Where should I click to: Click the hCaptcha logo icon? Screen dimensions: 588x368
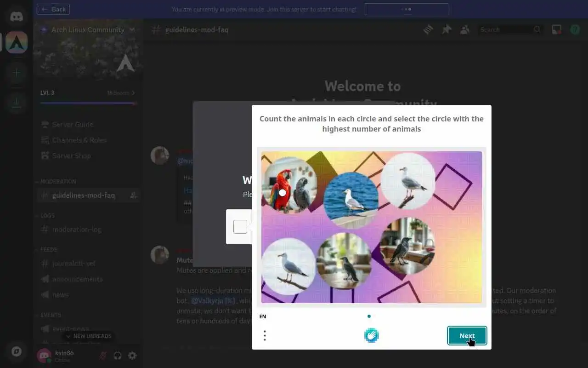371,335
